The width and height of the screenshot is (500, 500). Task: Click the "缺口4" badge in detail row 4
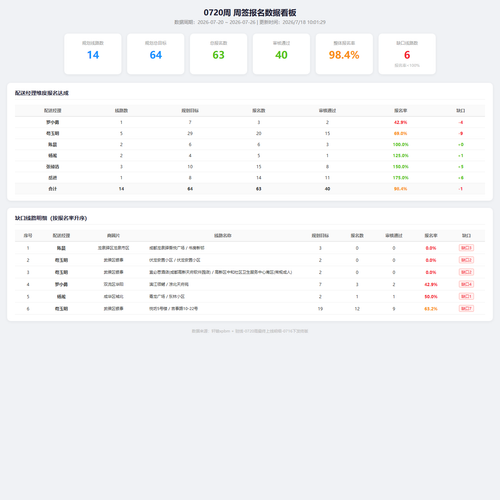tap(466, 284)
